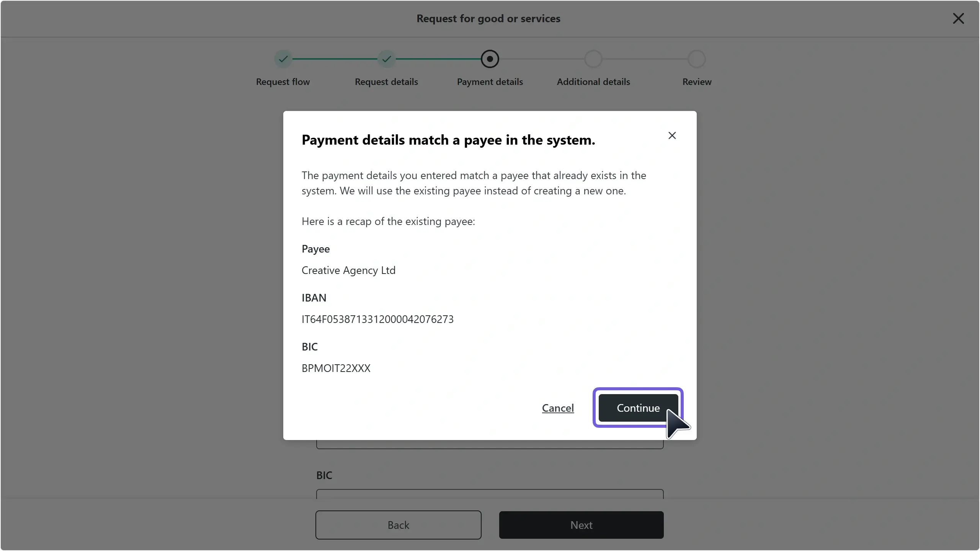Image resolution: width=980 pixels, height=551 pixels.
Task: Click the Request flow step label
Action: tap(283, 82)
